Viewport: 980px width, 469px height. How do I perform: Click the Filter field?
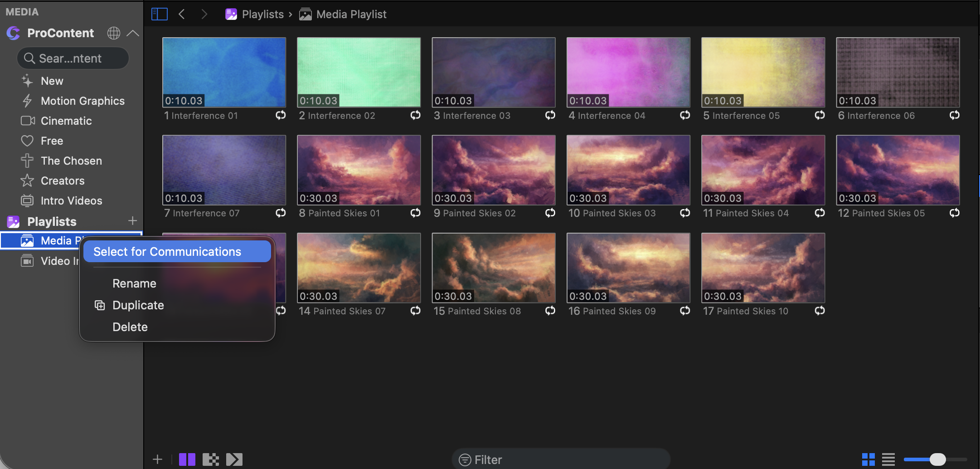tap(561, 459)
